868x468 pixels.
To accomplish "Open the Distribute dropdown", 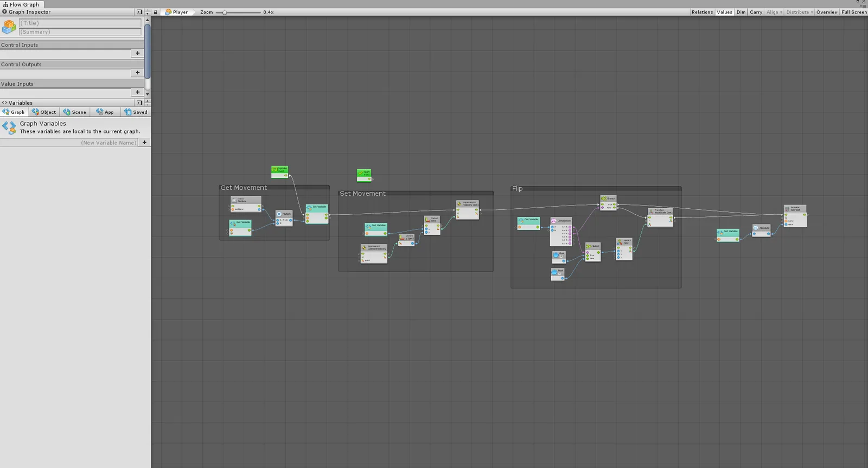I will (800, 12).
